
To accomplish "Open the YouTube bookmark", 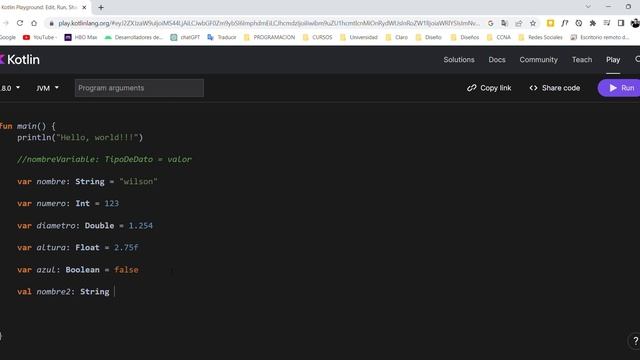I will pos(40,37).
